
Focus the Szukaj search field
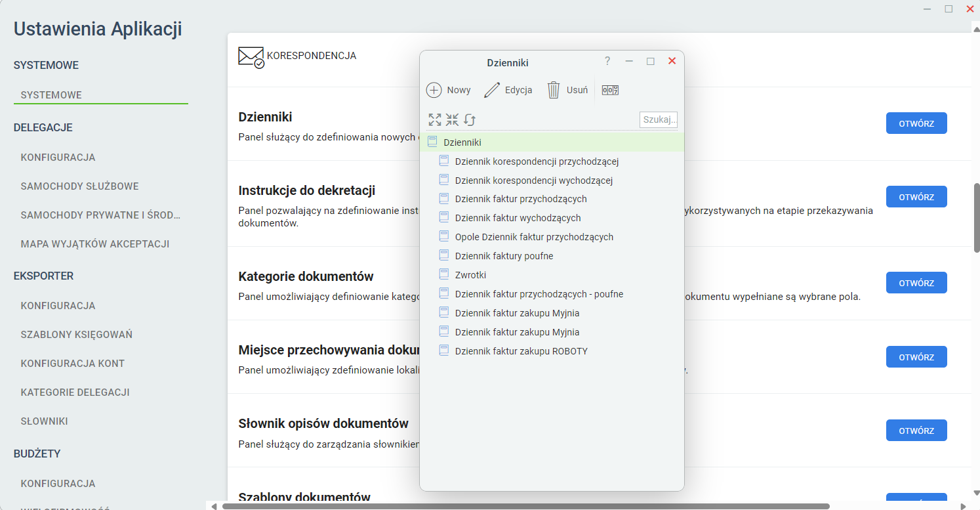(659, 119)
